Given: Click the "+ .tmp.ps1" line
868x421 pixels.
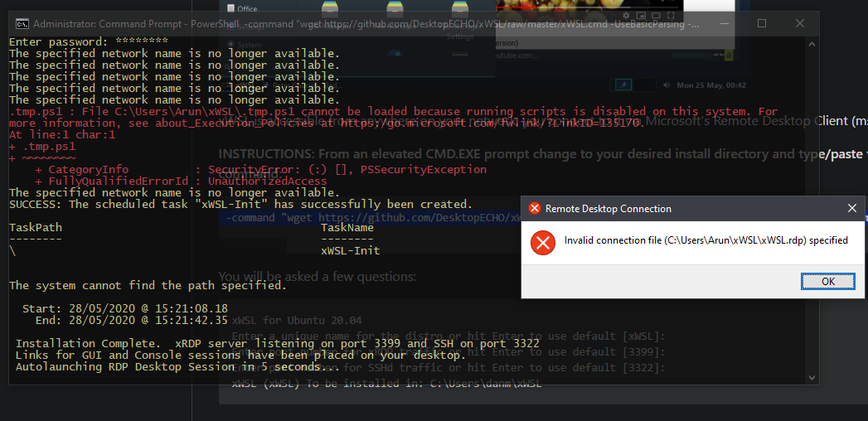Looking at the screenshot, I should click(42, 147).
